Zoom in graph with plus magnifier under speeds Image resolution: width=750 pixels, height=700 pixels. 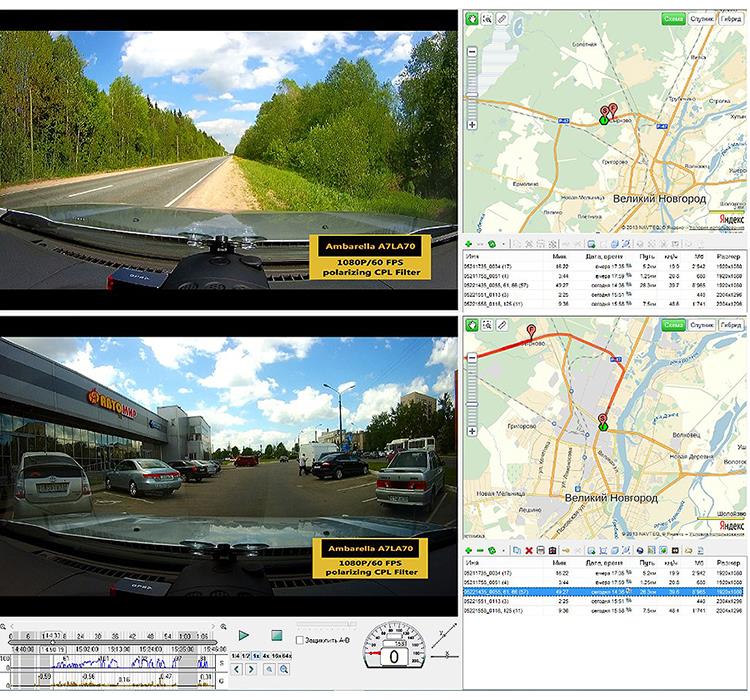click(x=284, y=669)
